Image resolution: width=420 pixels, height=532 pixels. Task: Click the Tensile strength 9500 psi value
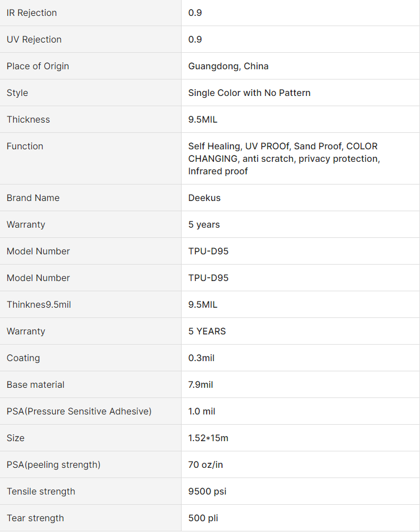207,491
